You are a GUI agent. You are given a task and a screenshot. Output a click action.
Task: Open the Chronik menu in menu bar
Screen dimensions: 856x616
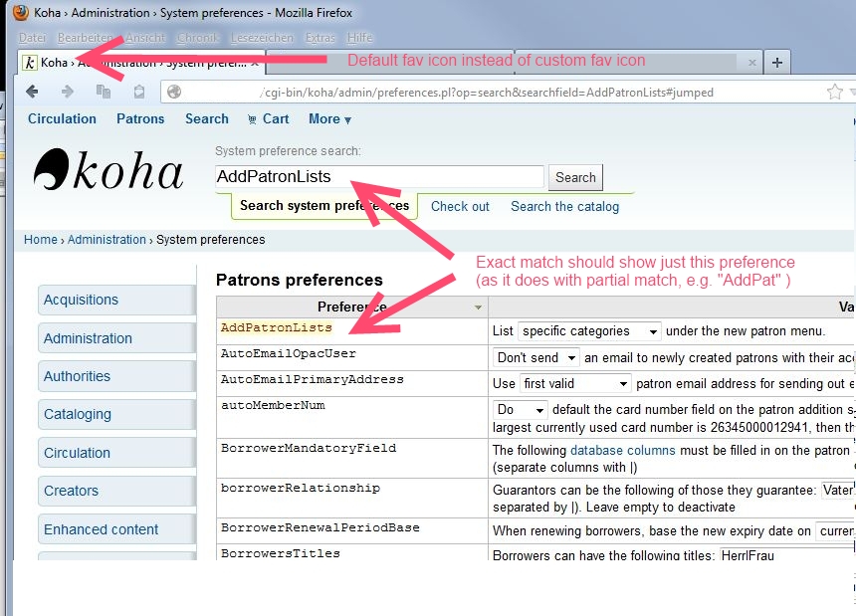[197, 38]
